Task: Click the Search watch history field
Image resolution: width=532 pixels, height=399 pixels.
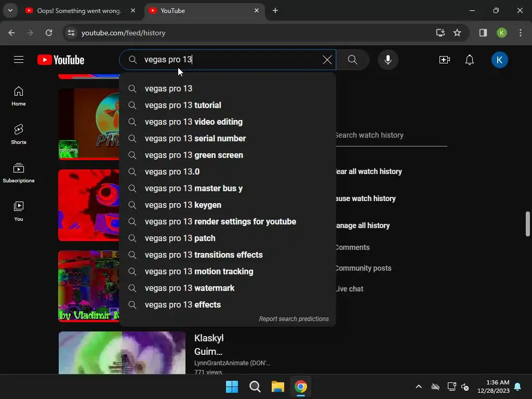Action: tap(391, 136)
